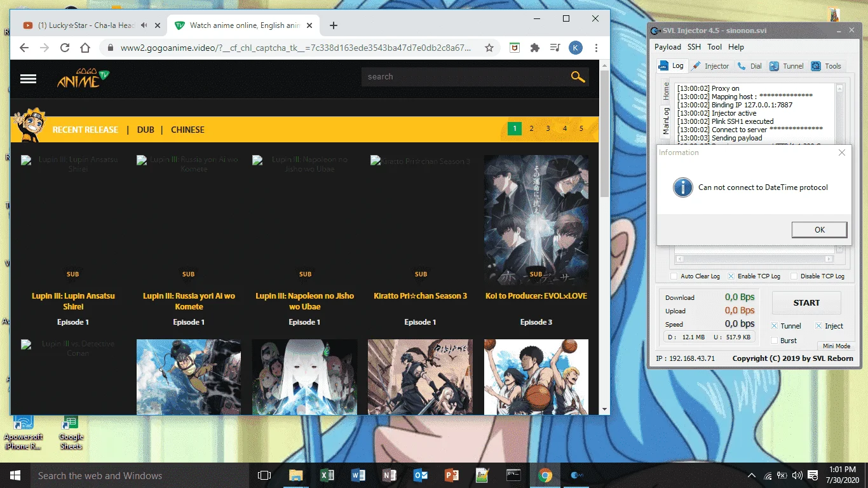Open Command Prompt from the taskbar

(x=514, y=475)
